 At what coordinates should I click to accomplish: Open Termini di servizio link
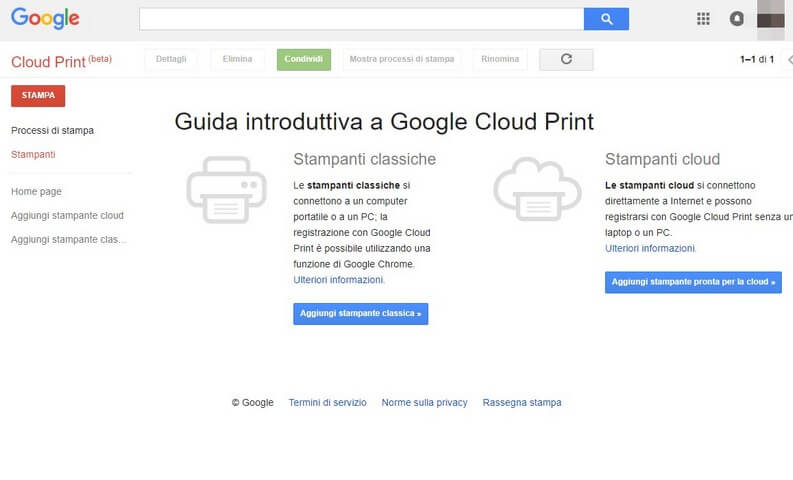coord(327,403)
